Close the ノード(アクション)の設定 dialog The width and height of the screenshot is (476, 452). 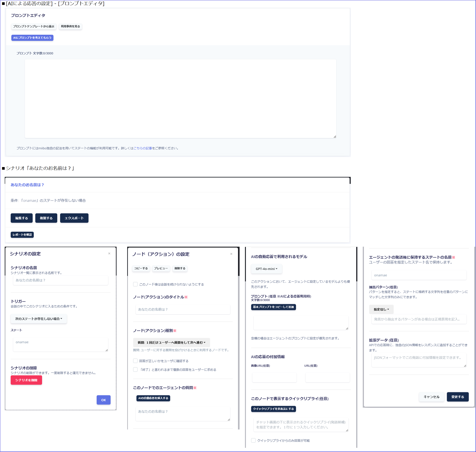pos(231,254)
